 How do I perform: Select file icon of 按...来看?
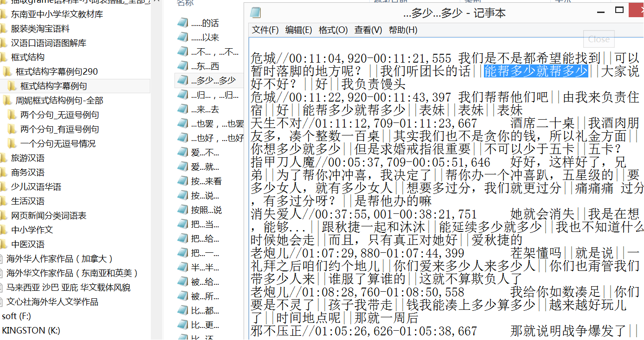coord(183,181)
